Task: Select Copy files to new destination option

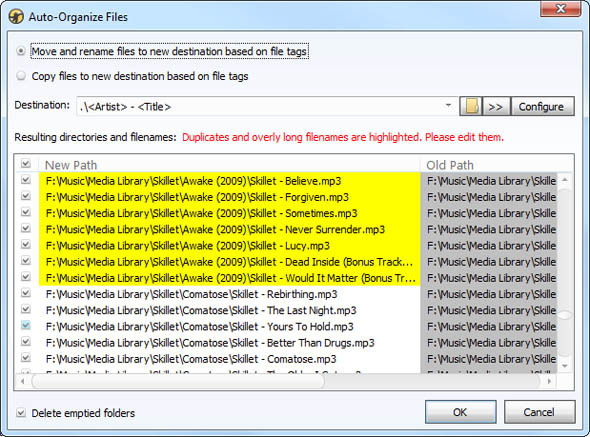Action: pyautogui.click(x=21, y=76)
